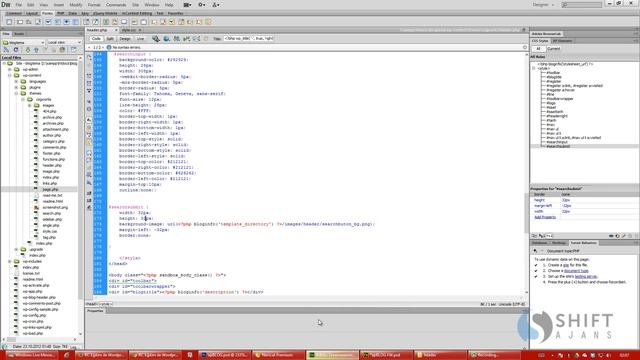Switch to the jQuery Mobile insert tab
Image resolution: width=640 pixels, height=360 pixels.
(105, 13)
